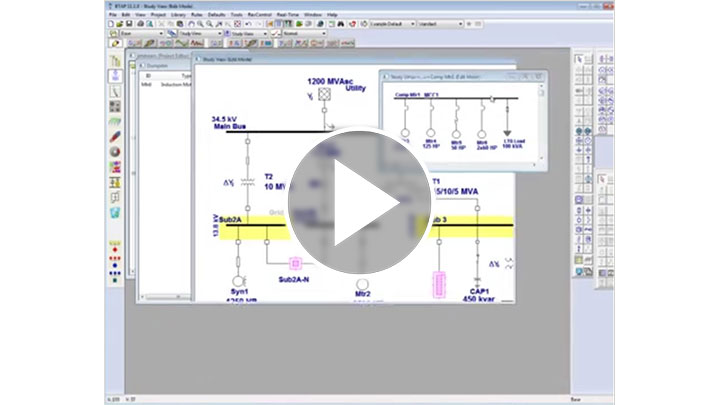Image resolution: width=720 pixels, height=405 pixels.
Task: Select the Sub2A-N composite network symbol
Action: [x=295, y=264]
